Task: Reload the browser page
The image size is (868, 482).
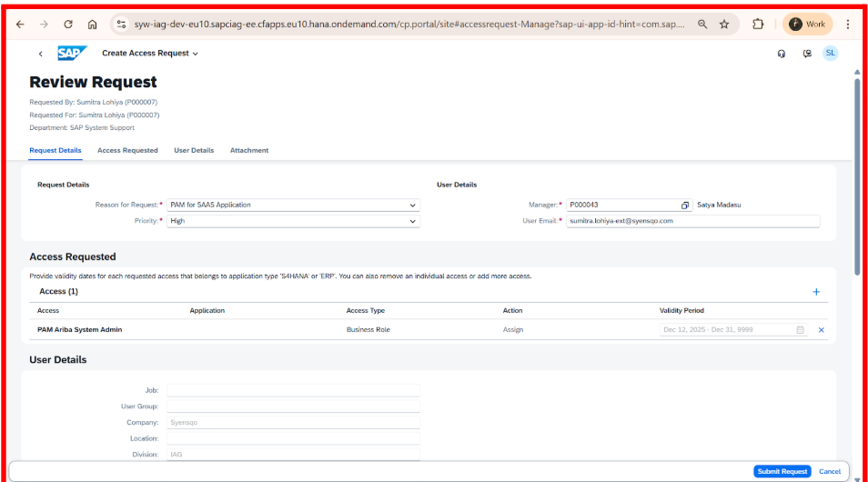Action: pyautogui.click(x=68, y=25)
